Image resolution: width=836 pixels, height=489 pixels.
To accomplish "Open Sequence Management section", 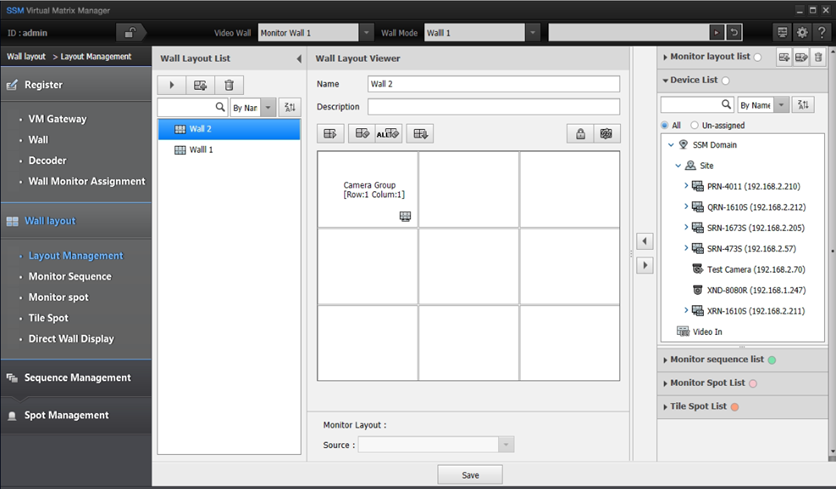I will click(77, 378).
